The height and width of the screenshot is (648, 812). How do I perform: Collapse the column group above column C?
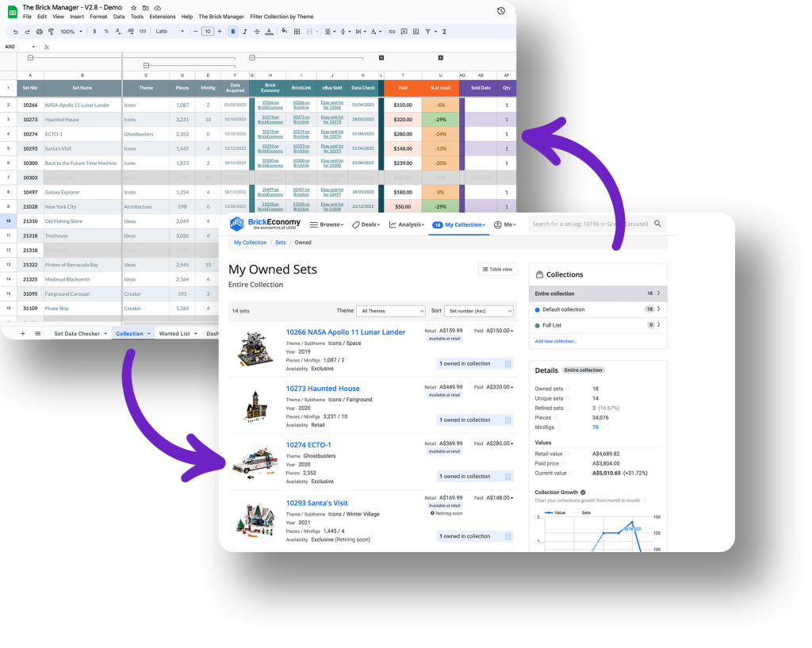tap(146, 65)
